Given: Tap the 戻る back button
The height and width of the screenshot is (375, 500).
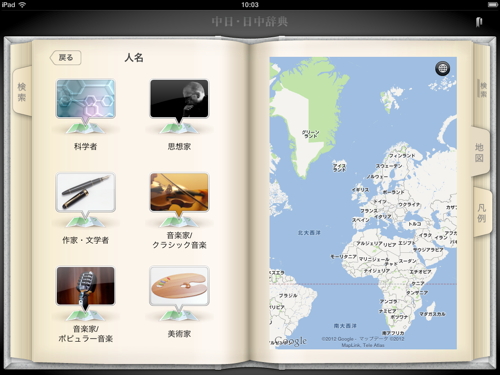Looking at the screenshot, I should click(66, 58).
